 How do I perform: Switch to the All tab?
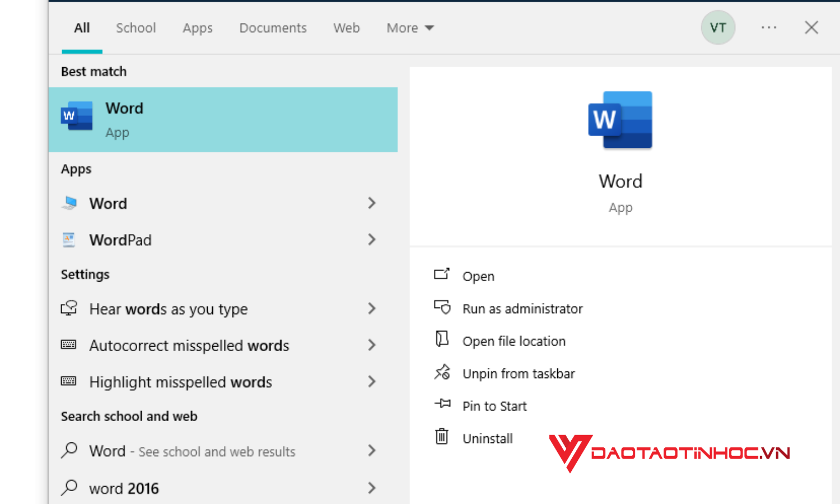pyautogui.click(x=82, y=28)
